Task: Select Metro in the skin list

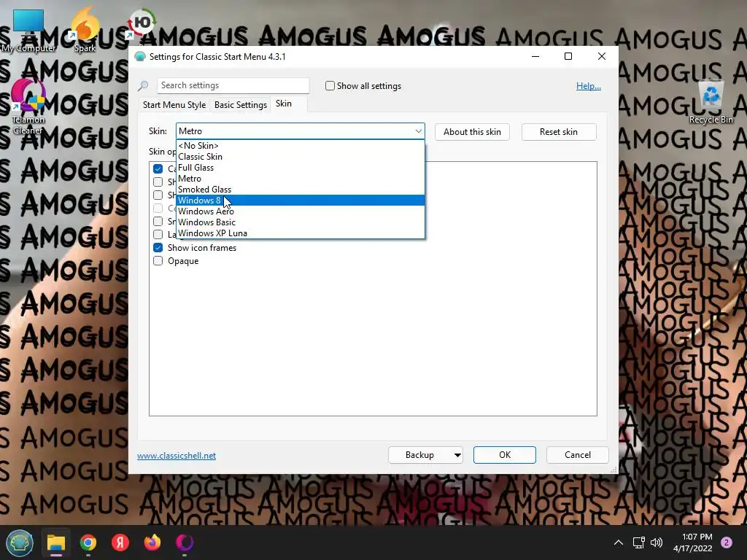Action: (300, 179)
